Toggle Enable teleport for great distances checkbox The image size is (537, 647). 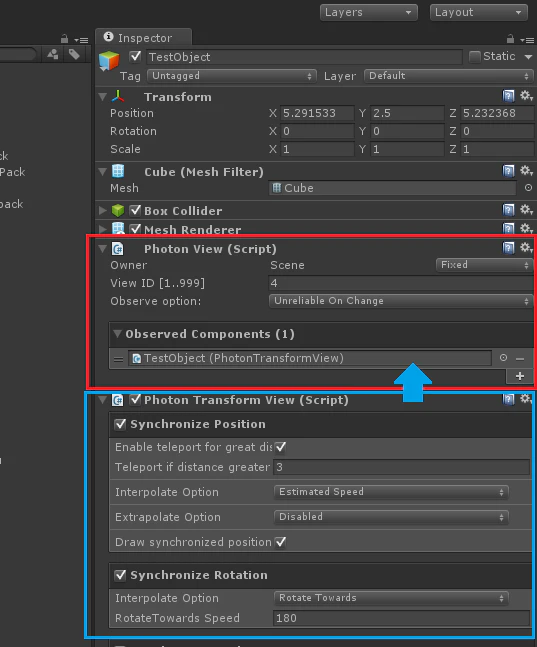click(281, 447)
